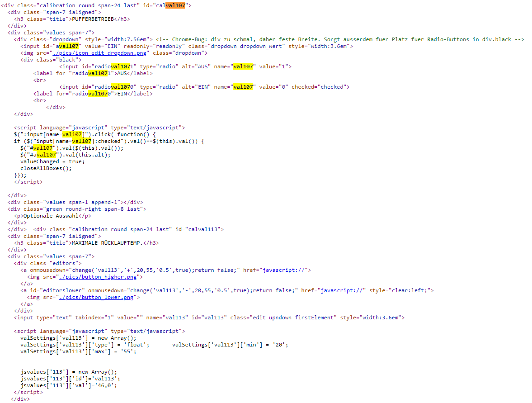The width and height of the screenshot is (532, 403).
Task: Click the jsvalues 'val'='46,0' line
Action: pos(69,386)
